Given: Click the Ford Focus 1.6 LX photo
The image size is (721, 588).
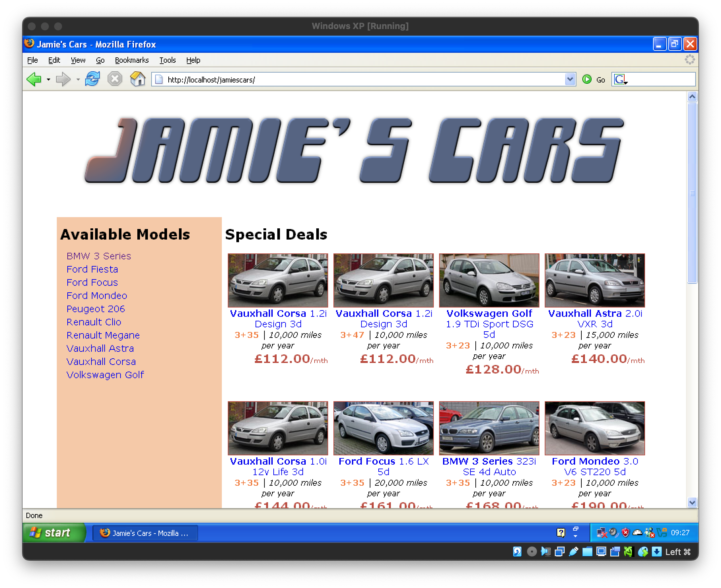Looking at the screenshot, I should [x=383, y=428].
